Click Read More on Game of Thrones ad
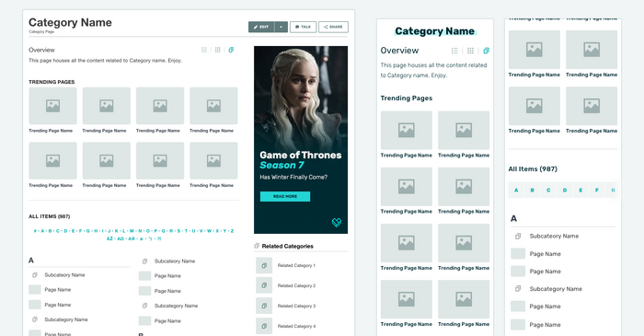The height and width of the screenshot is (336, 644). point(285,197)
